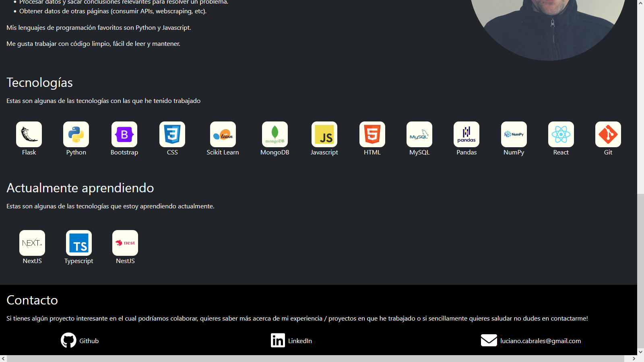Click the React label text
Viewport: 644px width, 362px height.
coord(561,152)
